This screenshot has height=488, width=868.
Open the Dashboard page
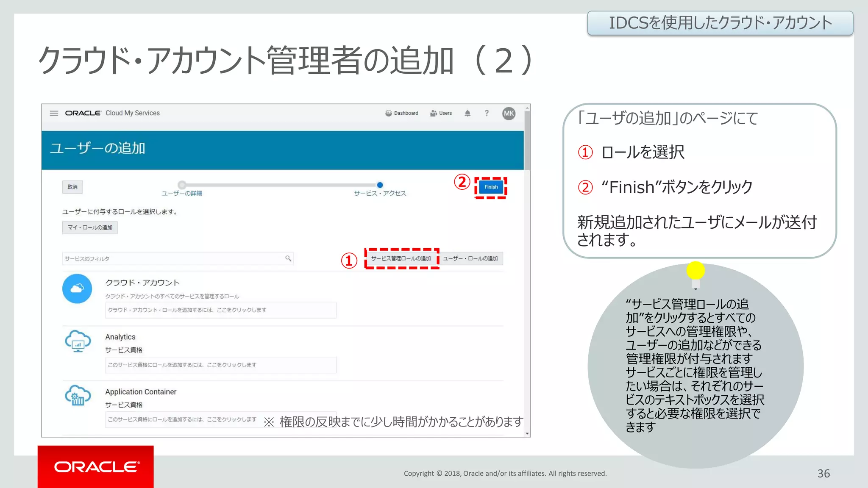tap(402, 113)
